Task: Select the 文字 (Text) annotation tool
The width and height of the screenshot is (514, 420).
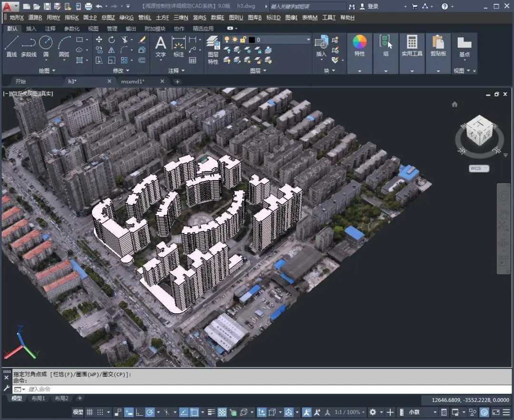Action: pos(160,47)
